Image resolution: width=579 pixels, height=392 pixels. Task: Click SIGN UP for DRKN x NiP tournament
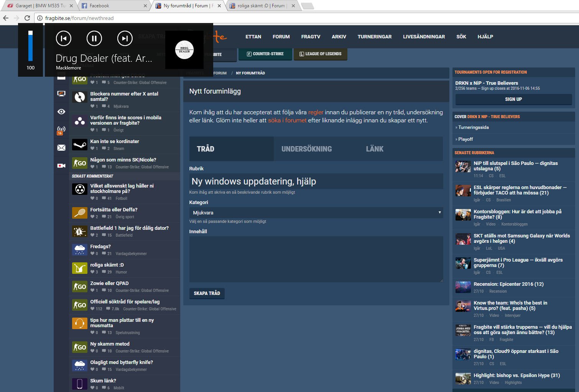tap(513, 99)
